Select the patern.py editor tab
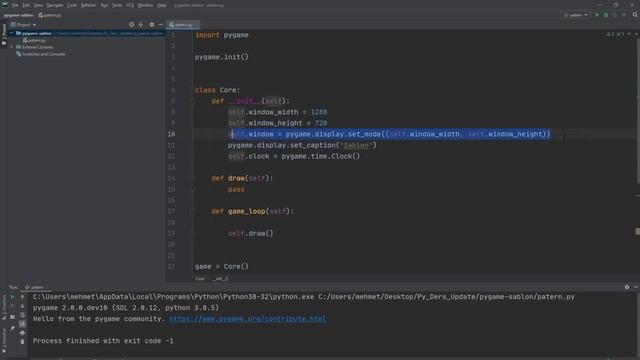Viewport: 640px width, 360px height. [x=183, y=25]
